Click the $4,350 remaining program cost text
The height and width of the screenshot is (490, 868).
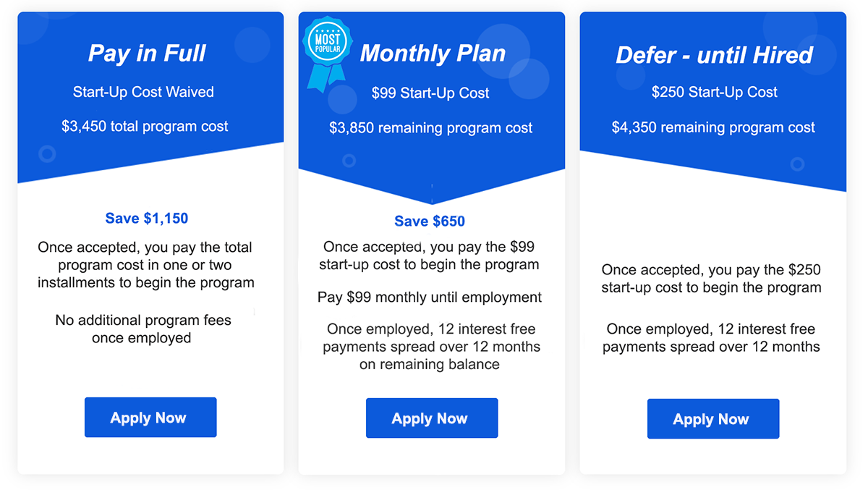click(713, 127)
